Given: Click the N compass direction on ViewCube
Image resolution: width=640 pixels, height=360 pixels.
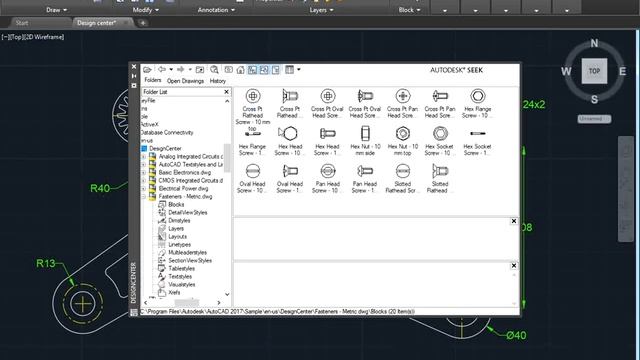Looking at the screenshot, I should point(594,43).
